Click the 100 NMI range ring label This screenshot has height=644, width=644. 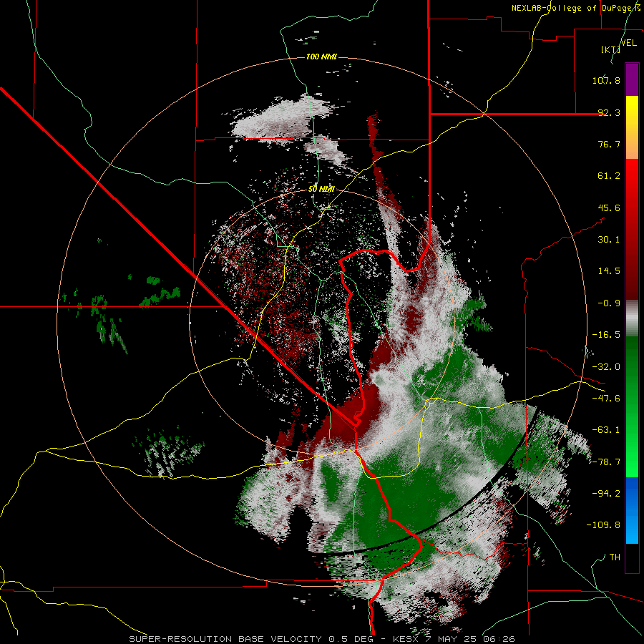click(x=321, y=57)
